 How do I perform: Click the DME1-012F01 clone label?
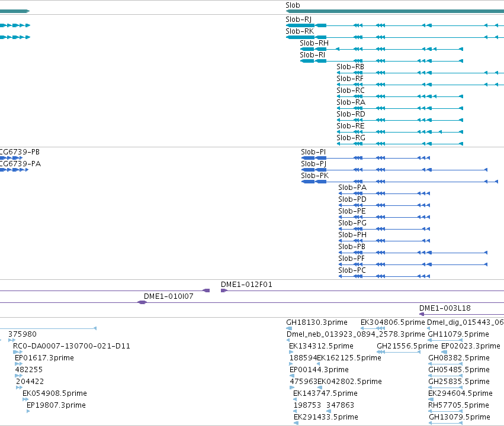(246, 285)
